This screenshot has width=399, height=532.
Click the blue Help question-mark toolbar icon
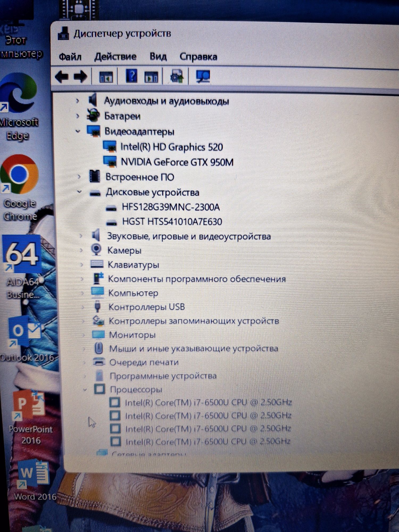(x=131, y=76)
